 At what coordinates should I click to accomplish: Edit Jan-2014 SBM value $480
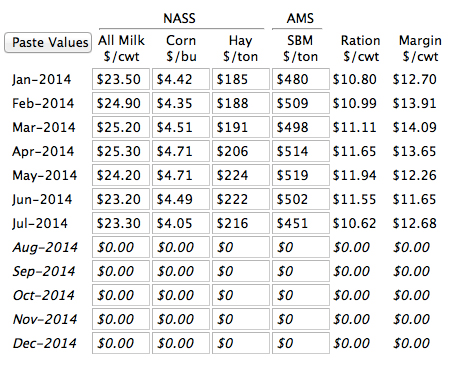point(301,79)
